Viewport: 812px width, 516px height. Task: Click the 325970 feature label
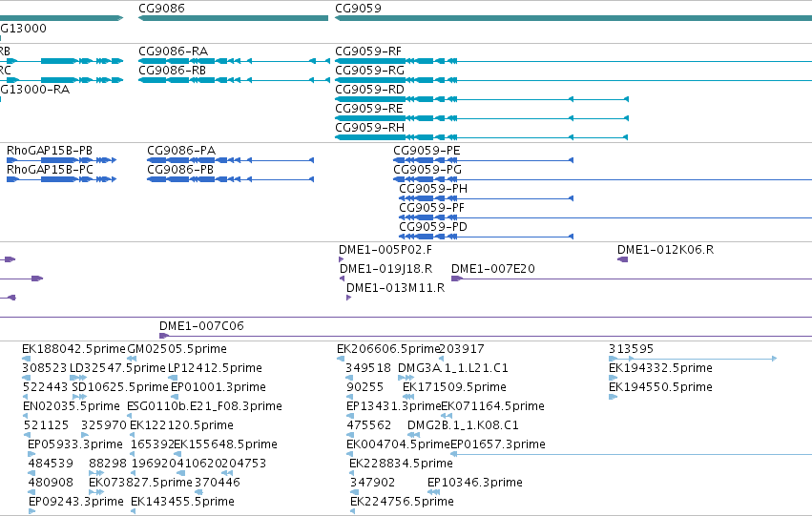pyautogui.click(x=104, y=425)
